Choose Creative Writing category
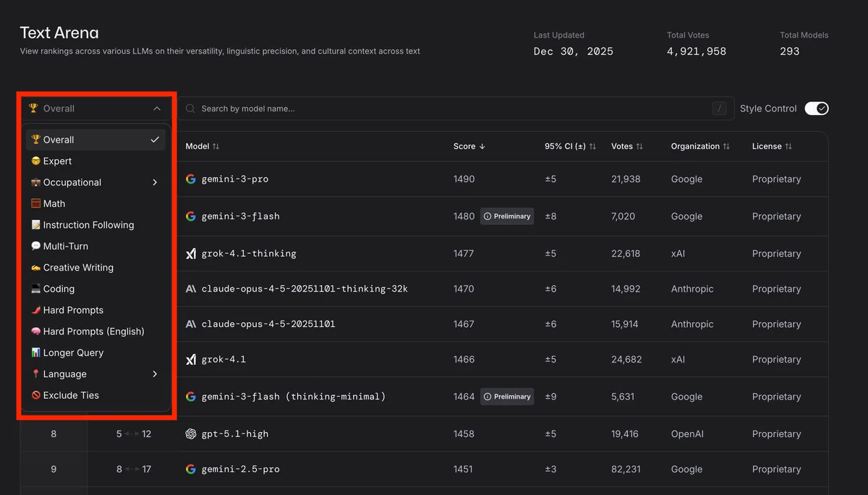 pyautogui.click(x=95, y=268)
